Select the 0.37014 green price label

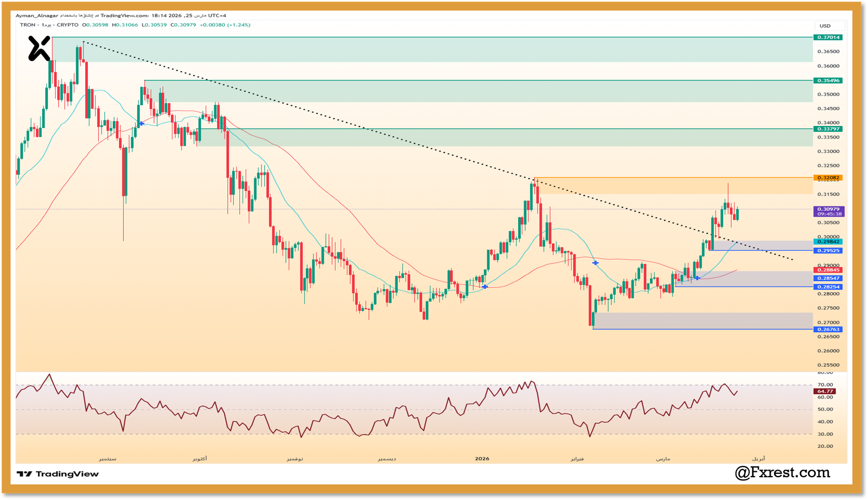[828, 37]
